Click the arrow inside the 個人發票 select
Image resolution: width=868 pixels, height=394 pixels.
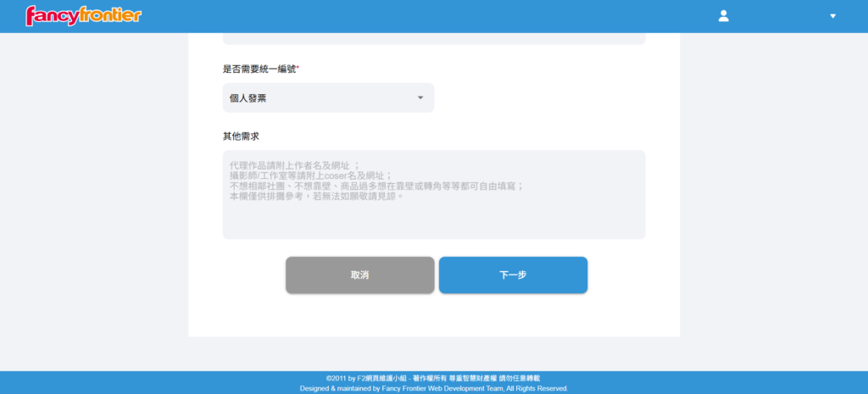(x=420, y=98)
